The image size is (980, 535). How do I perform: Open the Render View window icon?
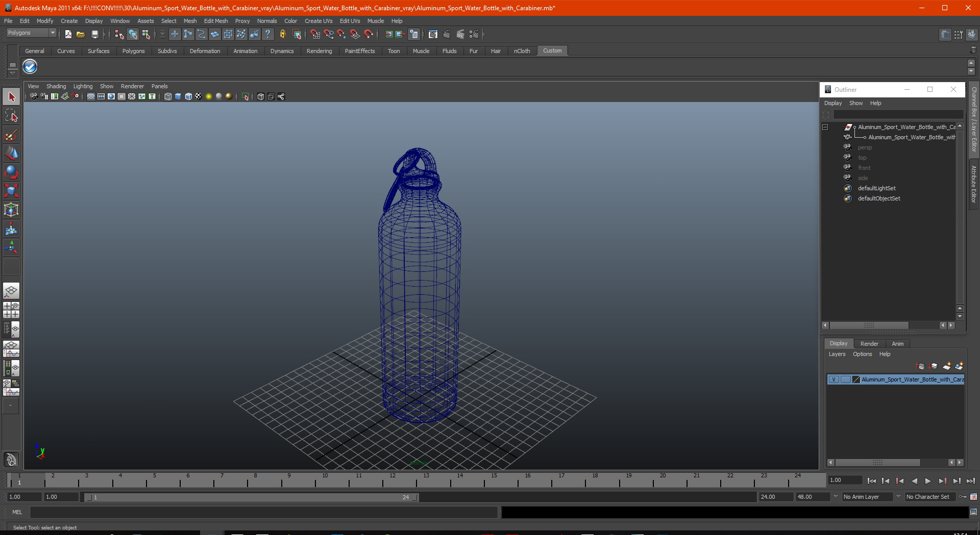pyautogui.click(x=433, y=34)
